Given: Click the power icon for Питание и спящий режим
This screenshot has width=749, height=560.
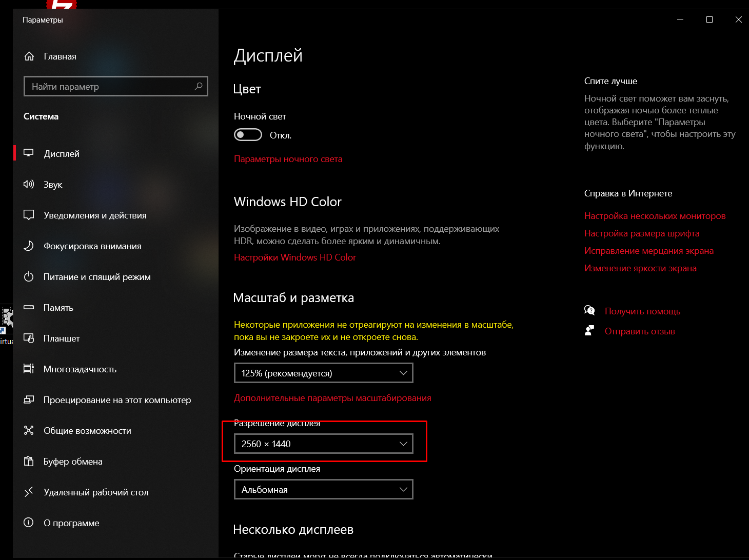Looking at the screenshot, I should click(29, 276).
